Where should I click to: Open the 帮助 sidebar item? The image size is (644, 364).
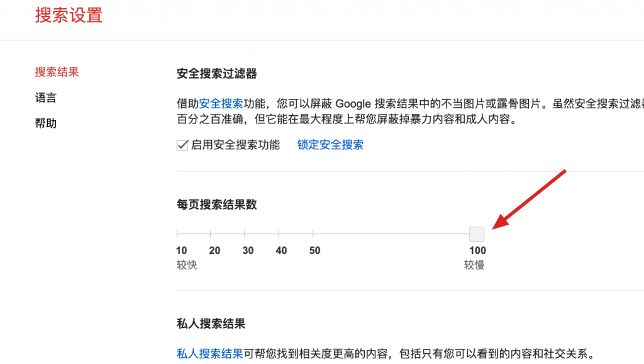pyautogui.click(x=45, y=123)
